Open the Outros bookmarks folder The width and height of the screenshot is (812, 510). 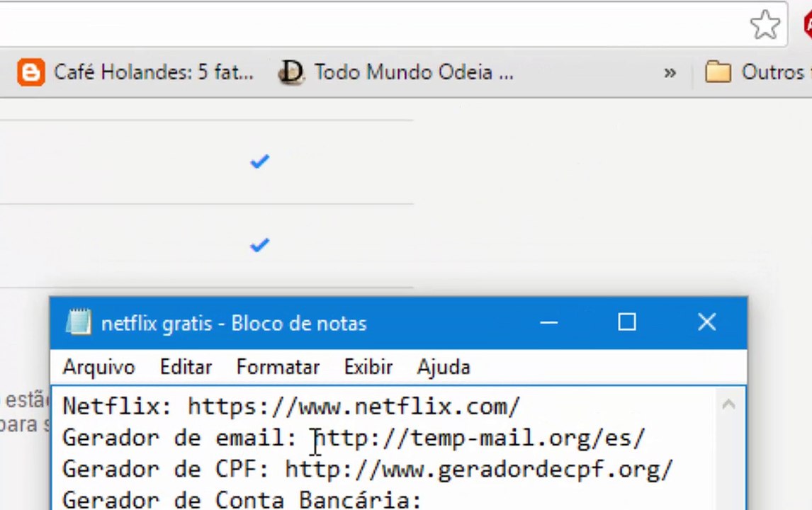[757, 72]
